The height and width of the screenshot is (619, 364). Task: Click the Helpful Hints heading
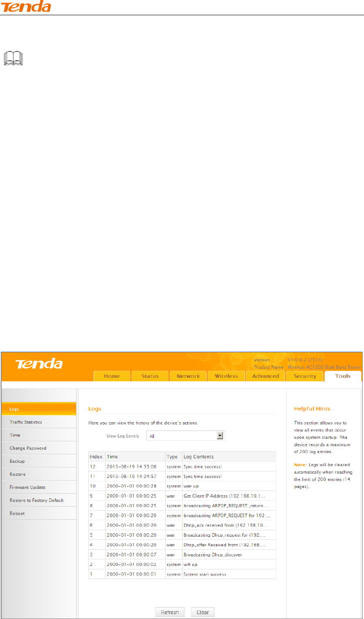click(x=312, y=409)
